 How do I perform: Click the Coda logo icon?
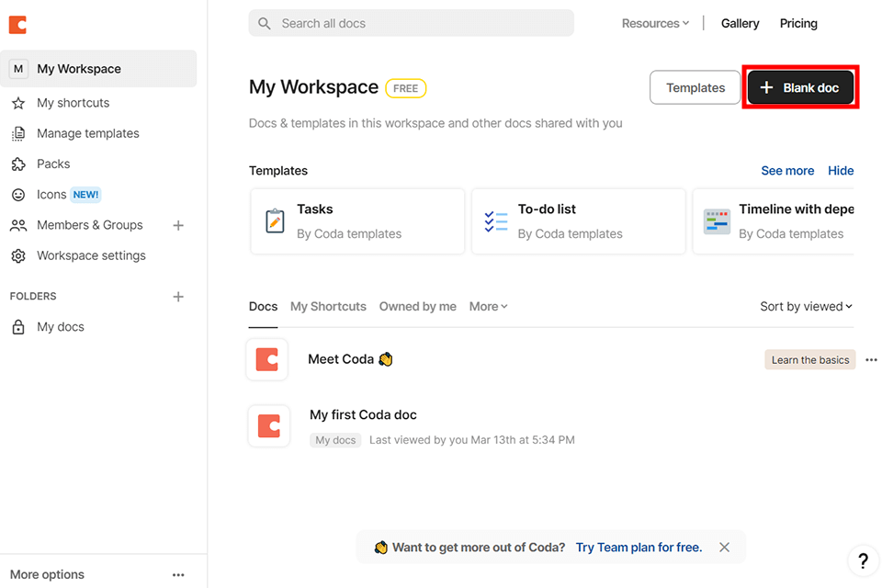17,25
